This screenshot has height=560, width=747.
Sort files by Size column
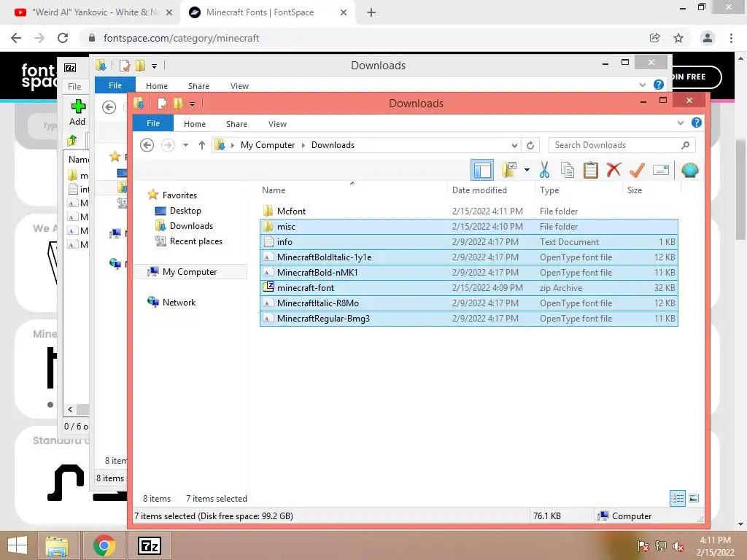point(635,190)
